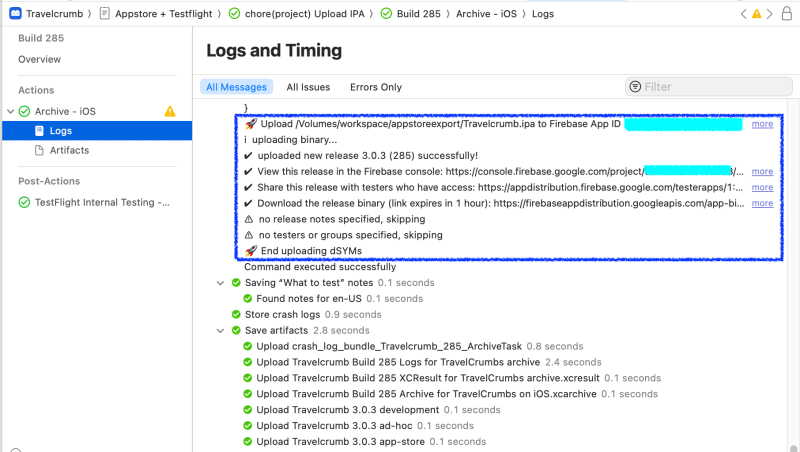Click warning icon beside Archive - iOS
This screenshot has height=452, width=800.
pos(170,111)
